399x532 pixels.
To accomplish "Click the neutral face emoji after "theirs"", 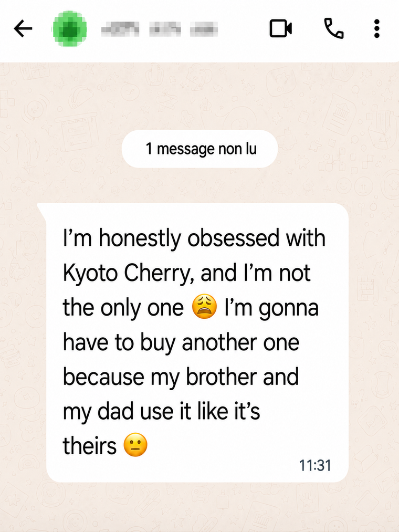I will click(x=135, y=445).
